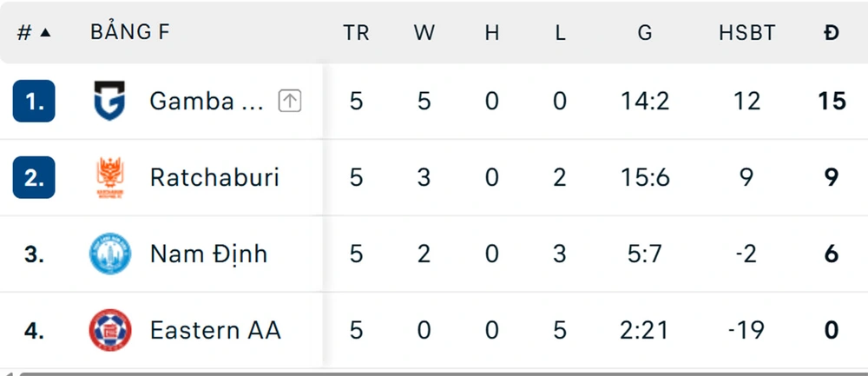The width and height of the screenshot is (868, 376).
Task: Click the rank 2 position badge
Action: pos(35,178)
